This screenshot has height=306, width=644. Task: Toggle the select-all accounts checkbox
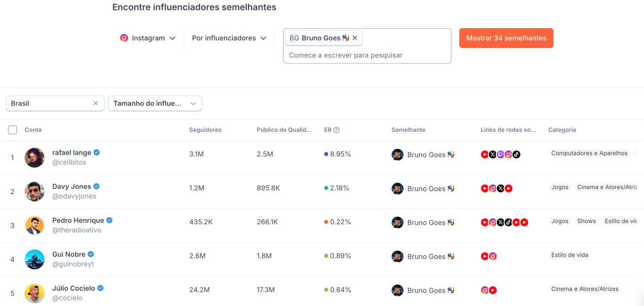pyautogui.click(x=12, y=130)
